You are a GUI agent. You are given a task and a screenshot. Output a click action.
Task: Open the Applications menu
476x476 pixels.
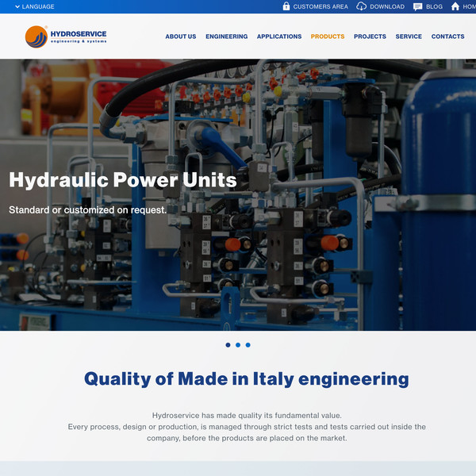click(279, 36)
